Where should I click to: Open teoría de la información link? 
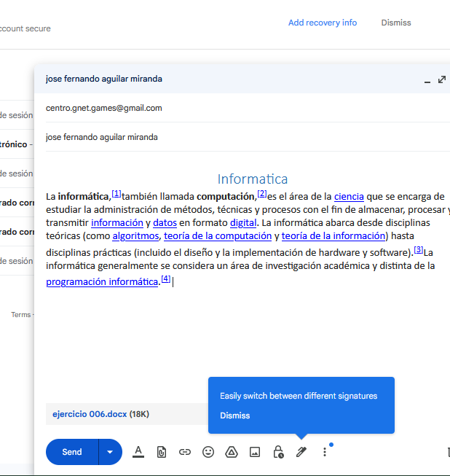pos(333,236)
